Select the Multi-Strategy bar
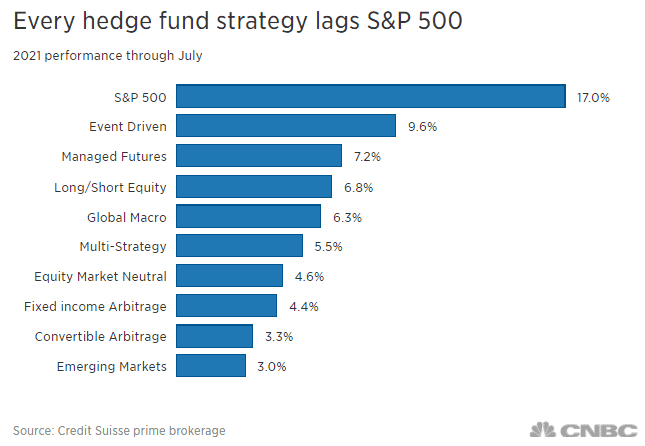The height and width of the screenshot is (446, 645). (240, 246)
